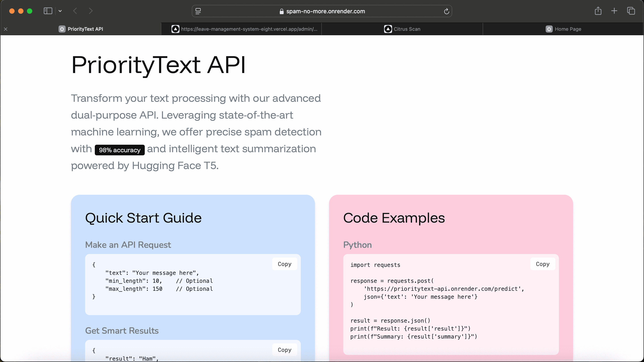Click the prioritytext-api.onrender.com/predict URL line

(444, 289)
